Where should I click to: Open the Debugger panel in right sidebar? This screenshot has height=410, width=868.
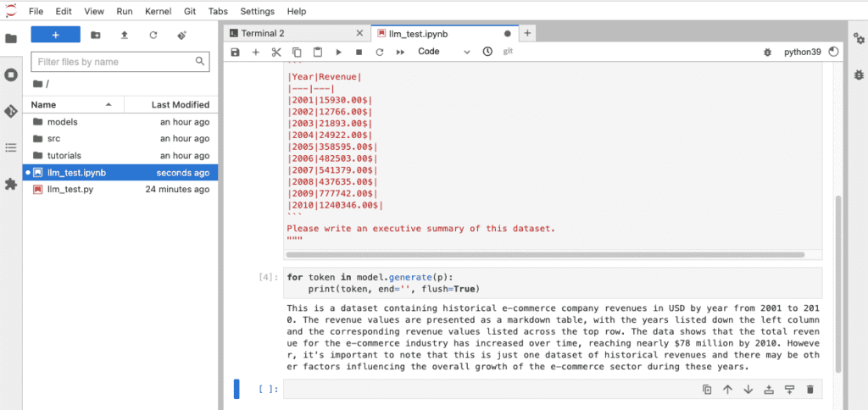pyautogui.click(x=859, y=75)
